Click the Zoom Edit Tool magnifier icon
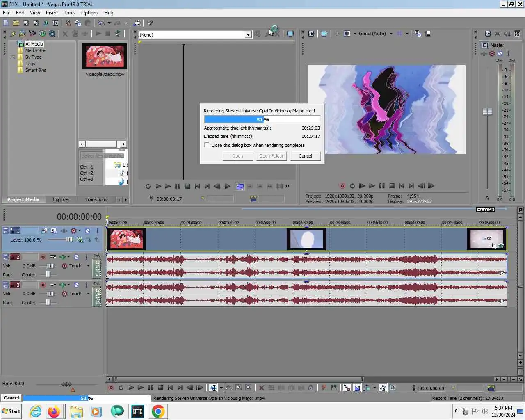 coord(248,388)
